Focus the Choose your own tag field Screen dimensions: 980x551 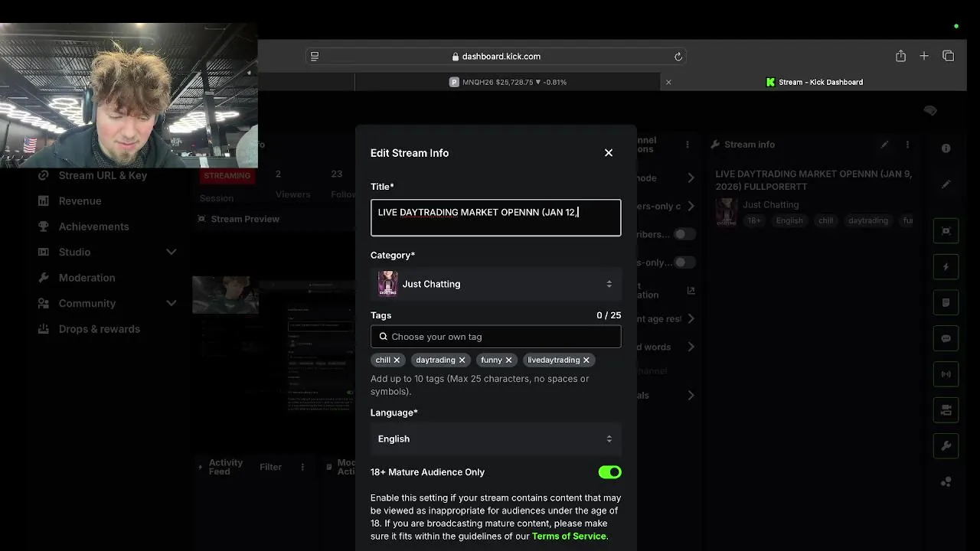[495, 337]
